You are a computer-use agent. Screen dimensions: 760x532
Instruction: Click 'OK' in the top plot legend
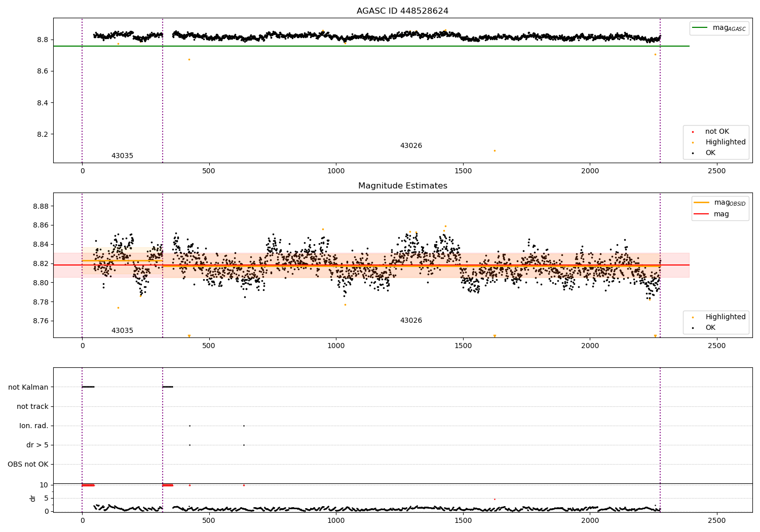[x=710, y=153]
